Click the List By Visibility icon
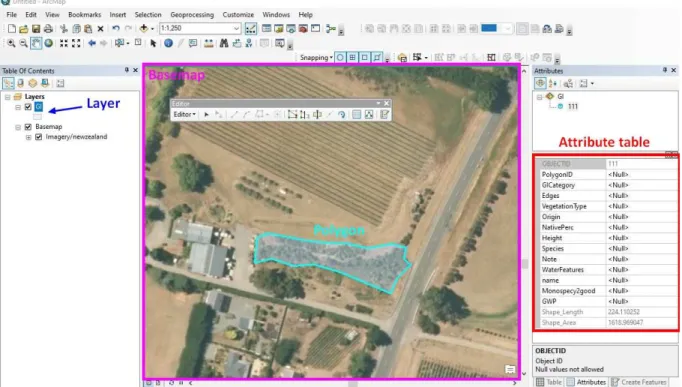 (33, 83)
